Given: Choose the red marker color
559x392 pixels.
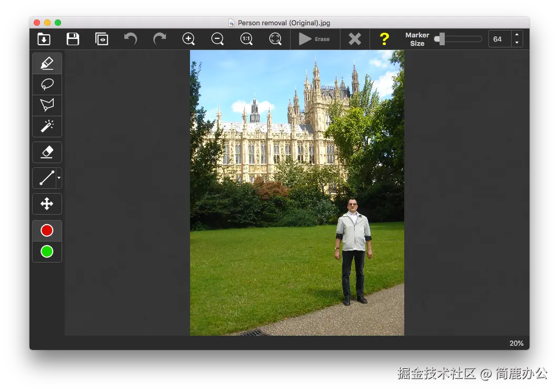Looking at the screenshot, I should (x=47, y=230).
